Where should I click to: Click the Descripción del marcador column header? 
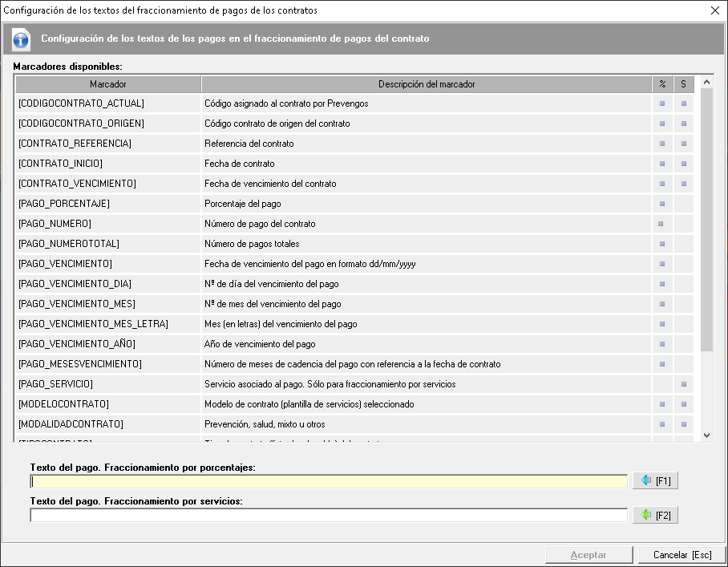[427, 84]
